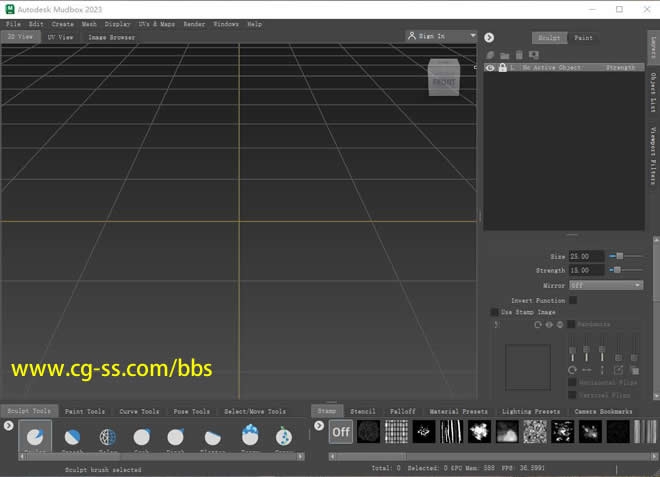Viewport: 660px width, 477px height.
Task: Open the Object List side tab
Action: [x=653, y=92]
